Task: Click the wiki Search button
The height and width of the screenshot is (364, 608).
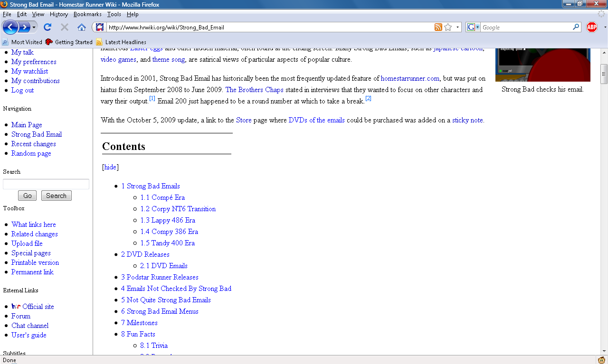Action: 57,196
